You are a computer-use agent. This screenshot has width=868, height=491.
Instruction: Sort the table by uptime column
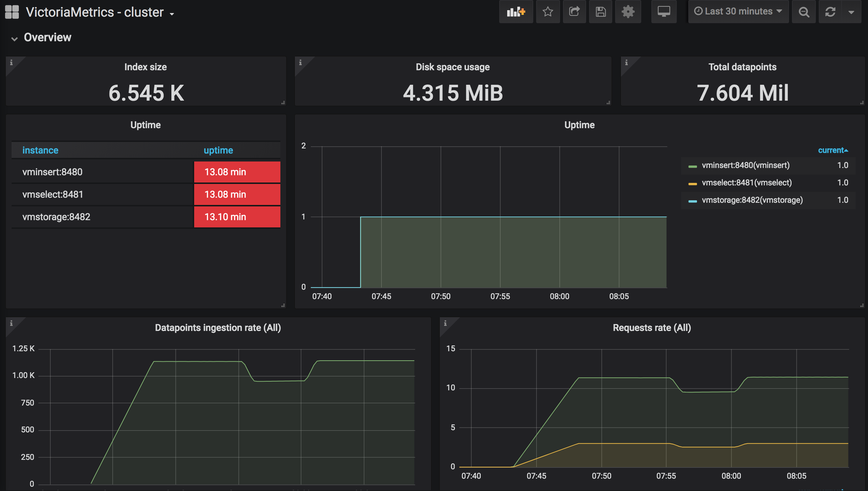pos(218,150)
